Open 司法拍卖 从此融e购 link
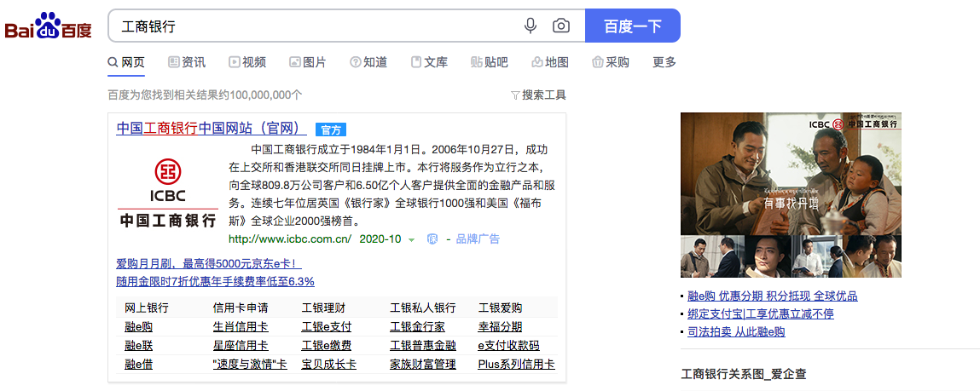This screenshot has height=391, width=980. coord(736,331)
